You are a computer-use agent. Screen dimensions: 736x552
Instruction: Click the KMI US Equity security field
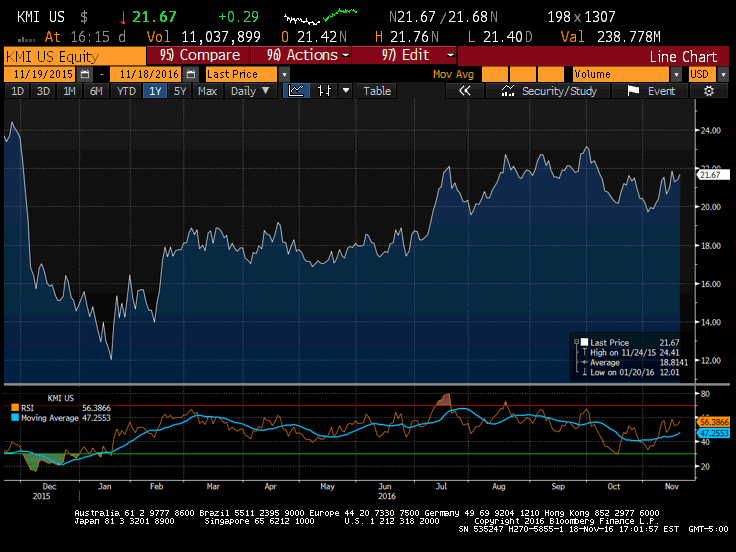[75, 56]
